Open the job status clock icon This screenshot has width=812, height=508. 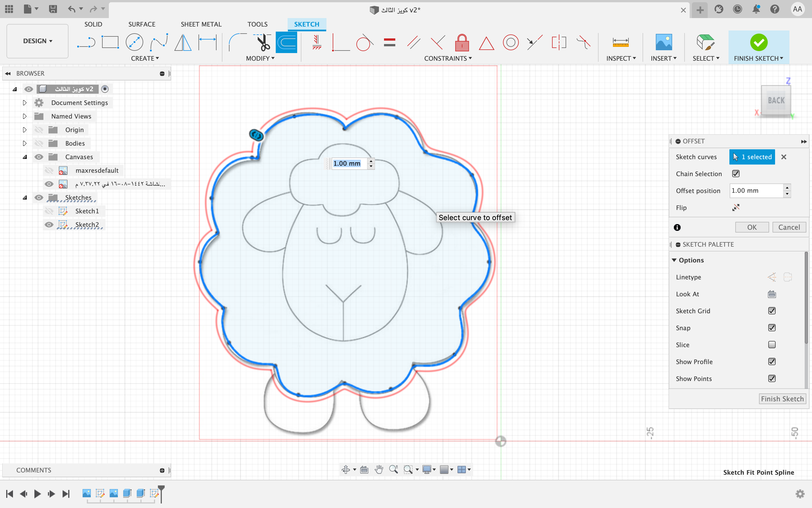(x=737, y=9)
